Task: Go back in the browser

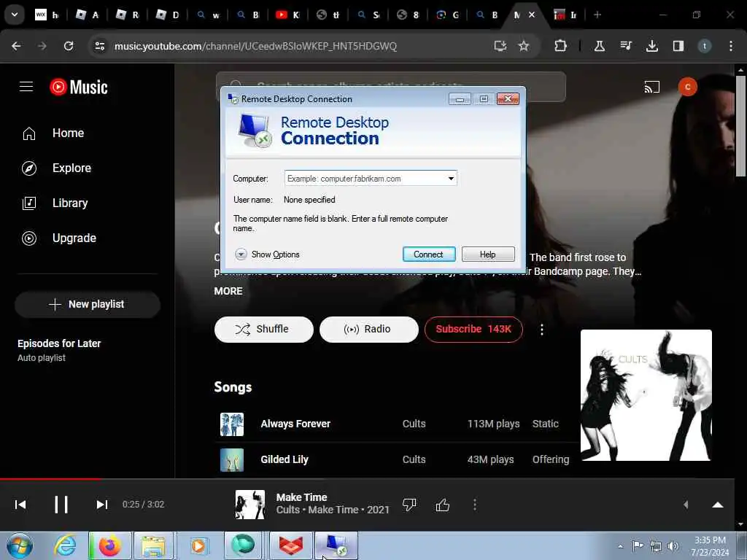Action: (x=16, y=46)
